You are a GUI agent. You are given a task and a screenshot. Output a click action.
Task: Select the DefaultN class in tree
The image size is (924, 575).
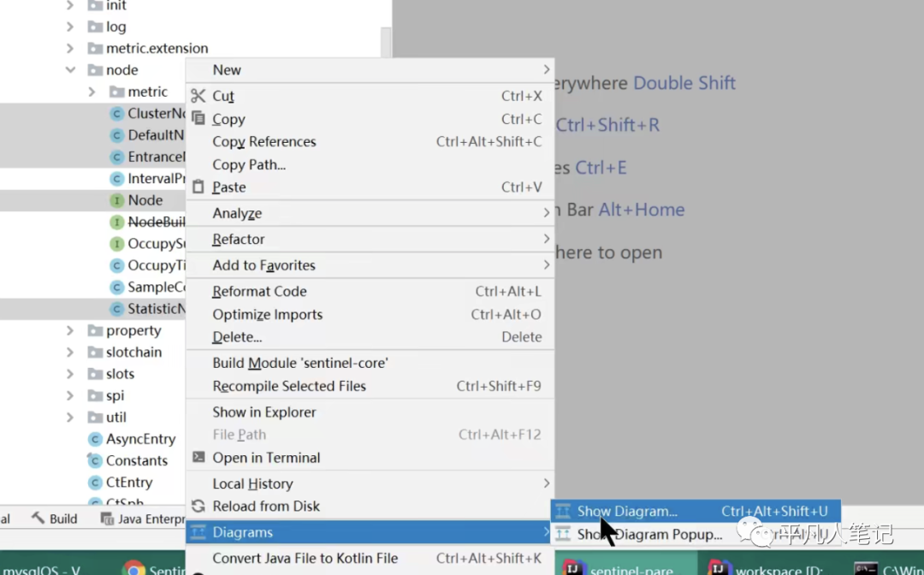[x=156, y=135]
